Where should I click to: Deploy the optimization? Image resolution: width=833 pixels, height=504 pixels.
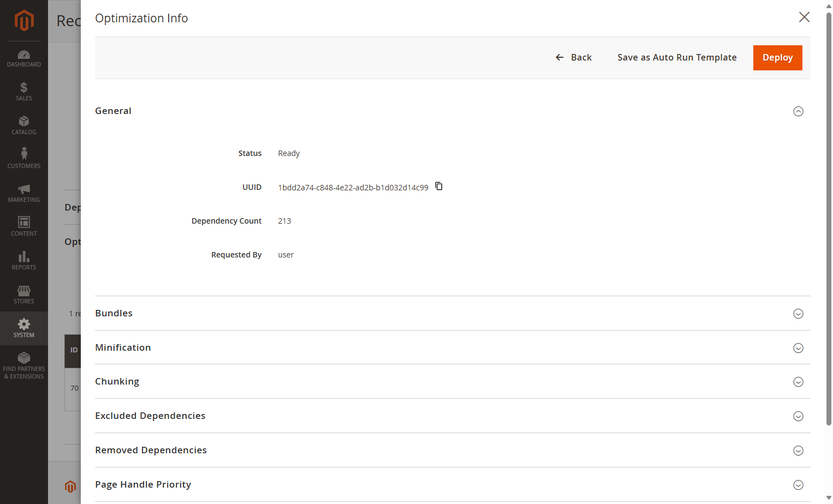pyautogui.click(x=778, y=58)
